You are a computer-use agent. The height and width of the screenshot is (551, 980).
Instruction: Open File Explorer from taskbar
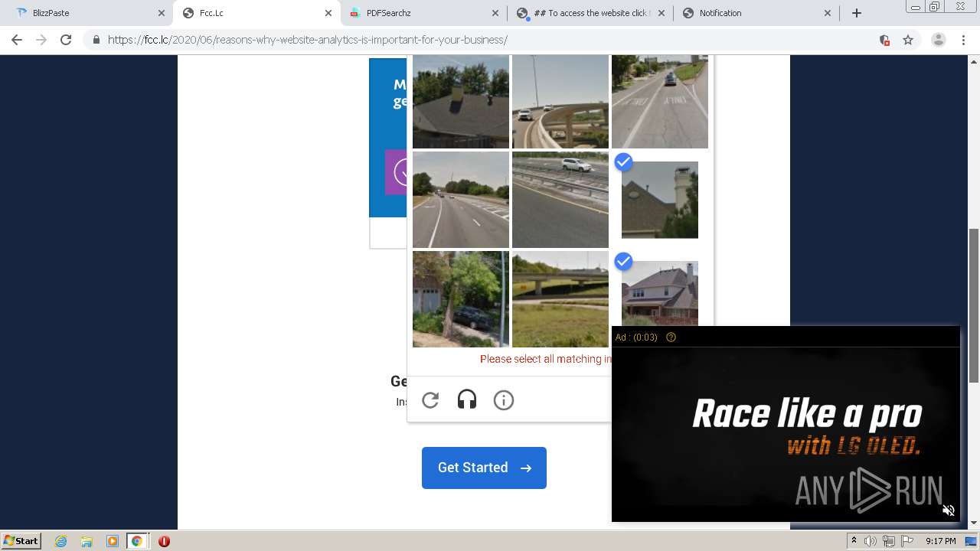click(x=87, y=541)
